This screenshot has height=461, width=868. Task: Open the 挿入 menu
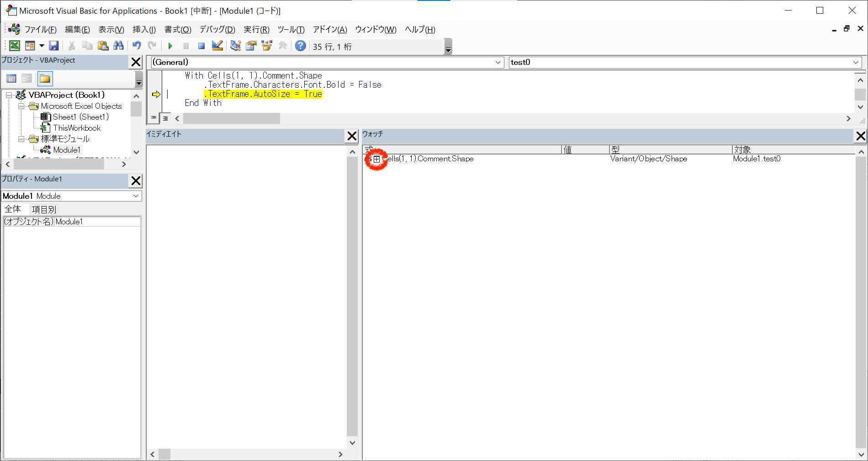(x=144, y=30)
